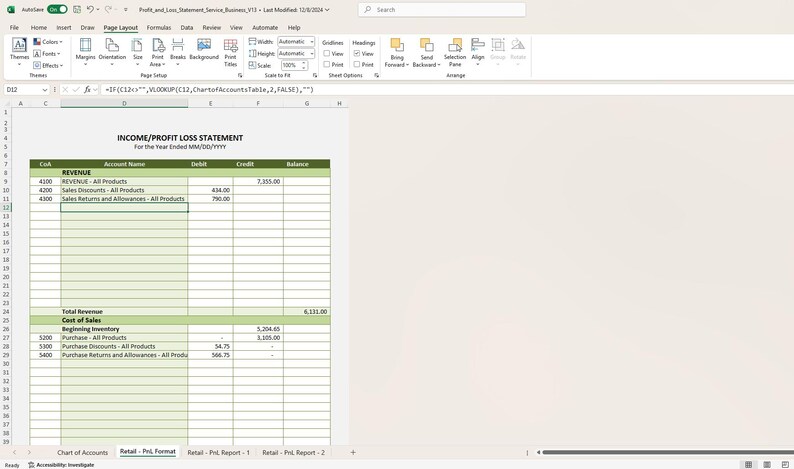Customize Quick Access Toolbar dropdown
Viewport: 794px width, 469px height.
tap(126, 10)
